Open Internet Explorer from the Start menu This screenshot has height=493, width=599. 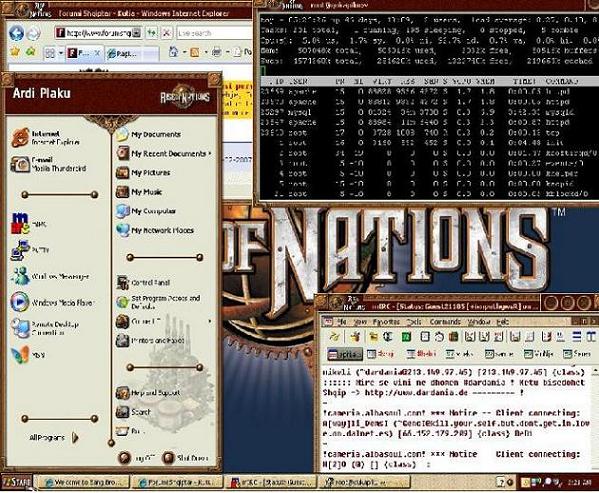tap(47, 138)
